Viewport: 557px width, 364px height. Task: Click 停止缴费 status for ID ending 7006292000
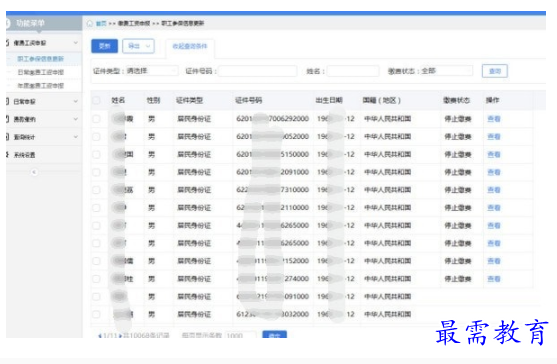coord(458,119)
